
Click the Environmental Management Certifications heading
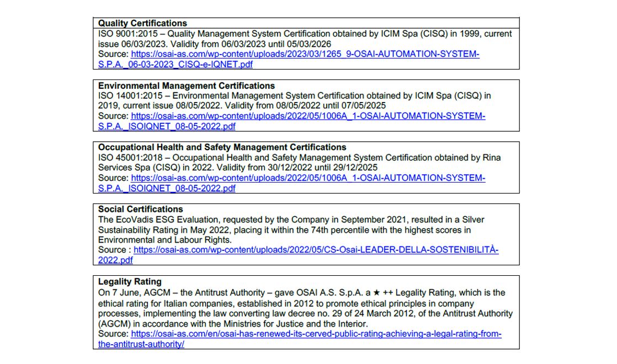[186, 86]
